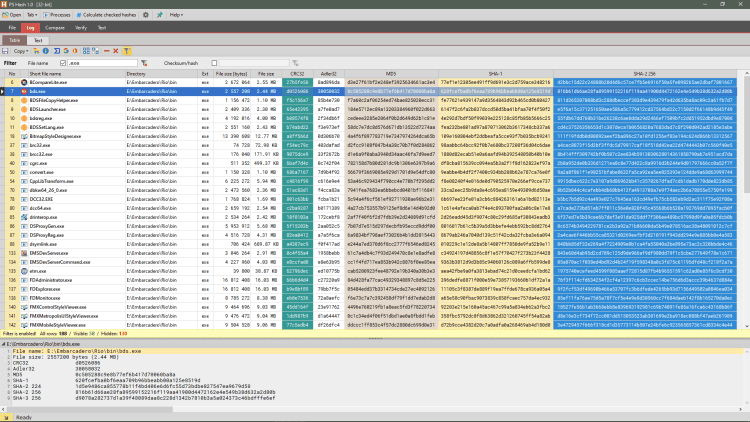The height and width of the screenshot is (422, 750).
Task: Click the MD5 column header
Action: click(x=391, y=74)
